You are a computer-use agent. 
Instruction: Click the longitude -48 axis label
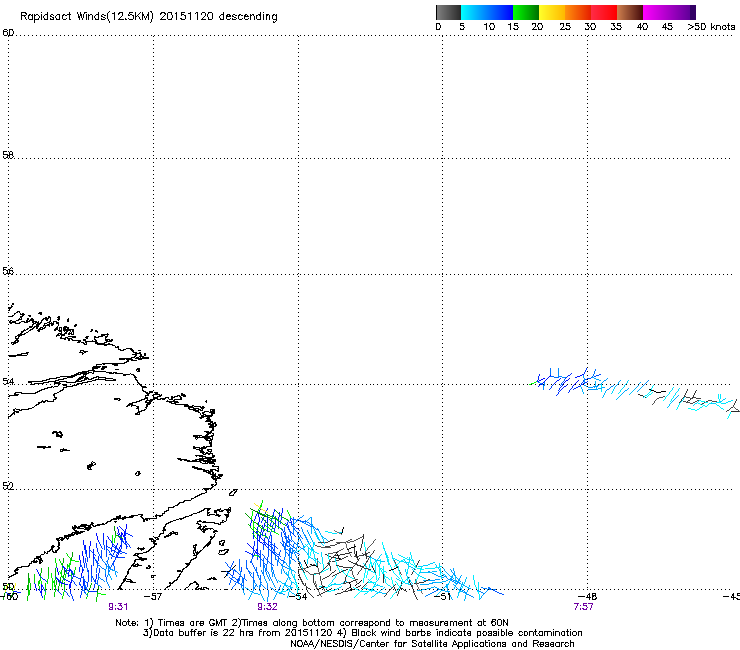(x=588, y=597)
